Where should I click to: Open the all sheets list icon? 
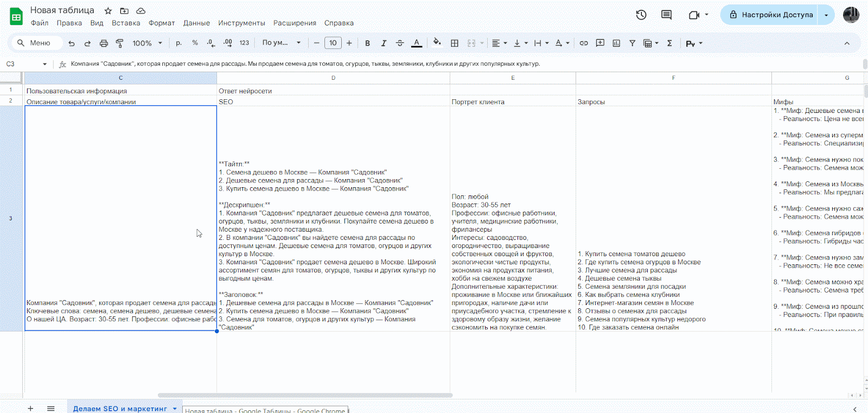pos(50,409)
